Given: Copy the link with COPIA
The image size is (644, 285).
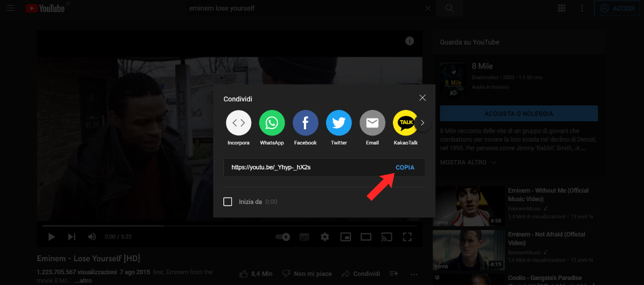Looking at the screenshot, I should [405, 168].
